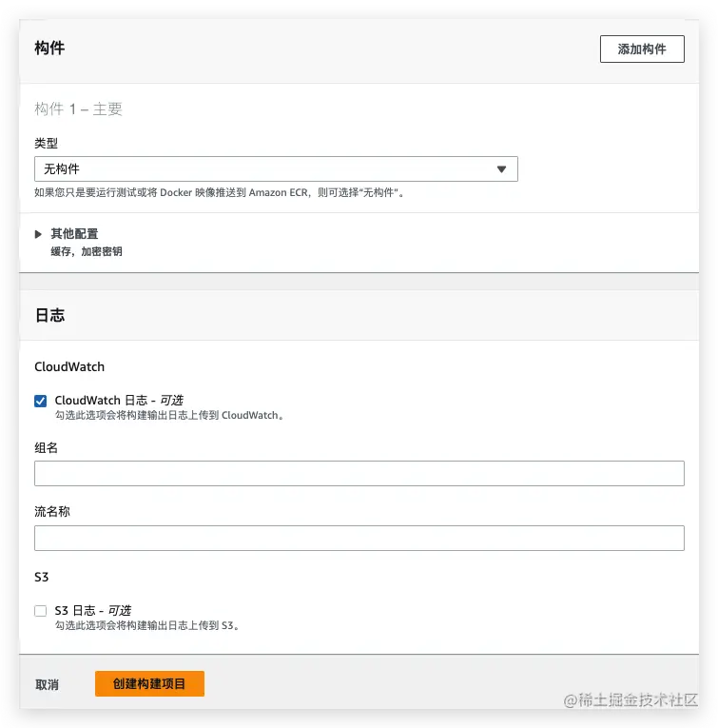This screenshot has width=718, height=728.
Task: Click the 创建构建项目 button
Action: point(149,683)
